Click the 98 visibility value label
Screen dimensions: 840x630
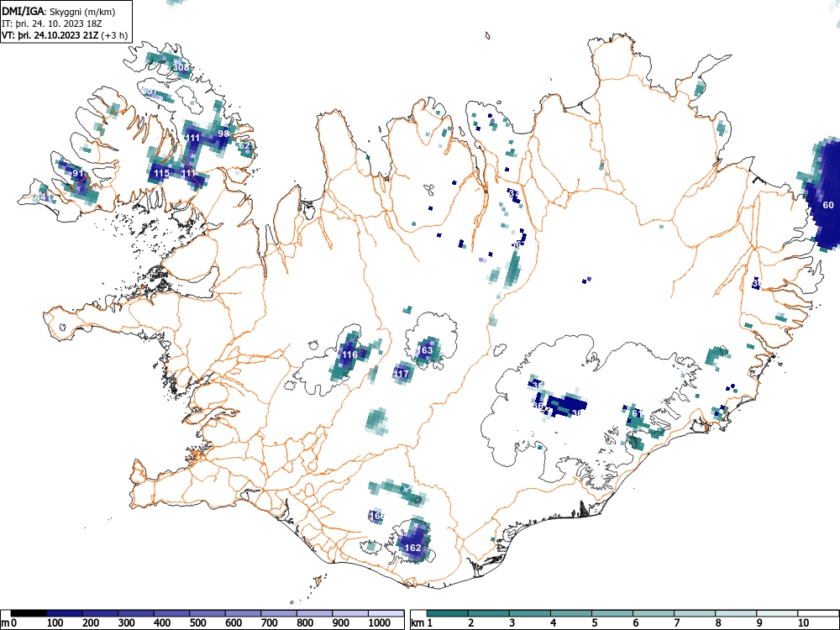[223, 134]
